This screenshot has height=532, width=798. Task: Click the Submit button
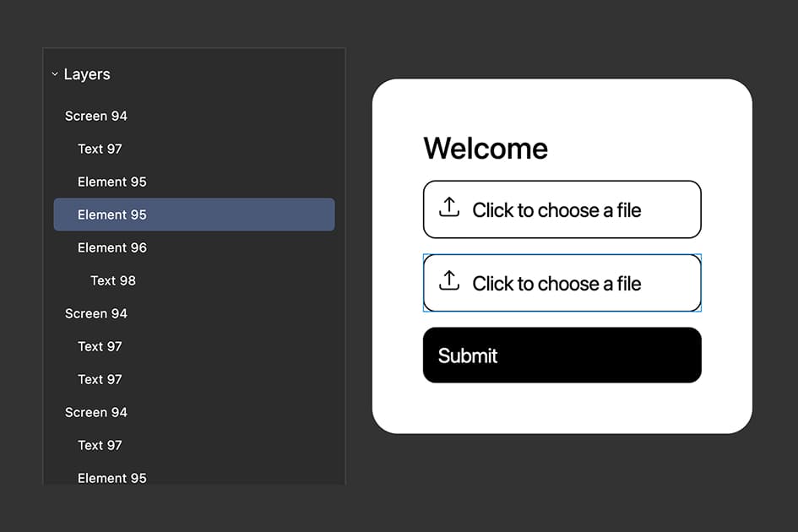[562, 355]
